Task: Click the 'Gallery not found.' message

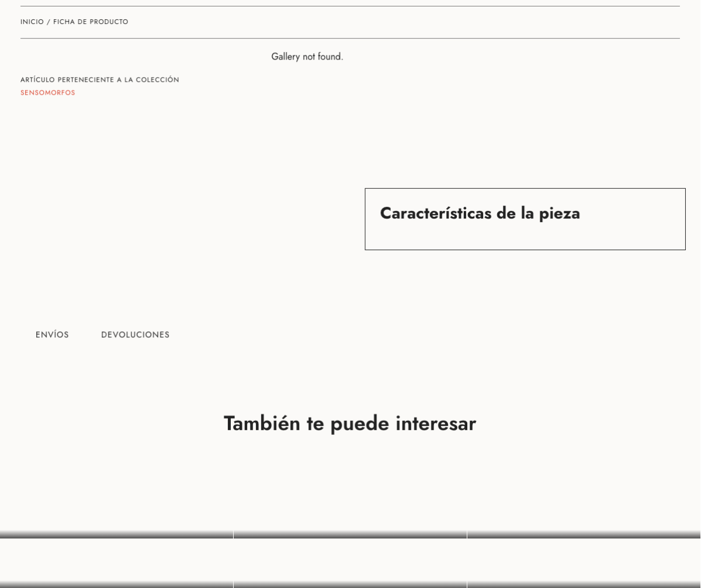Action: pos(307,57)
